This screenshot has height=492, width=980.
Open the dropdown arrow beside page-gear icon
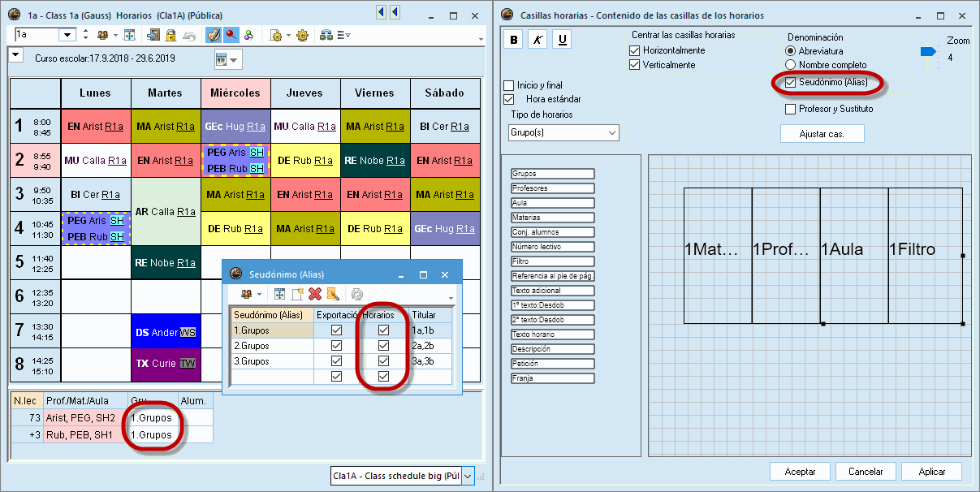tap(289, 36)
